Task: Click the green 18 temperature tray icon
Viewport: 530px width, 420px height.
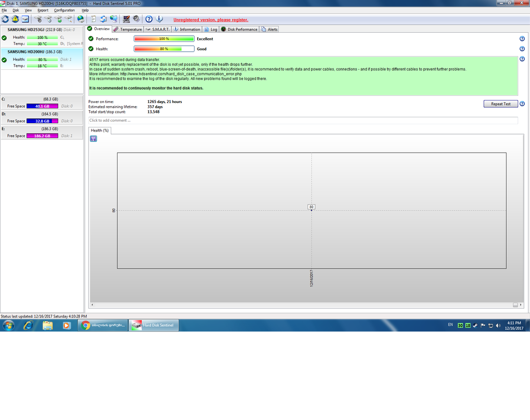Action: pos(468,325)
